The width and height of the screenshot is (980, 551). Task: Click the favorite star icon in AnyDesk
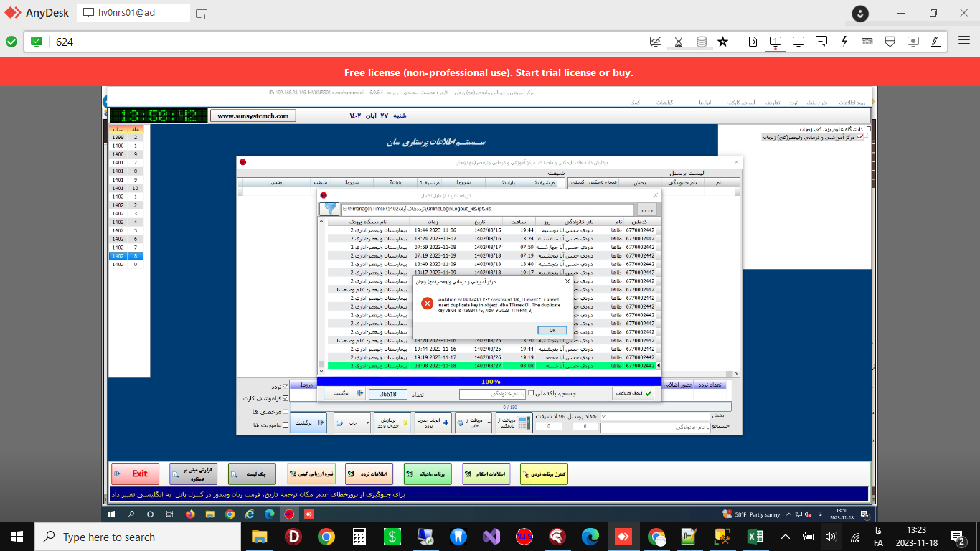point(722,42)
